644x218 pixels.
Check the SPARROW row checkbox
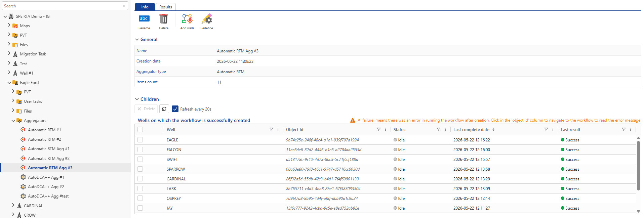point(140,169)
